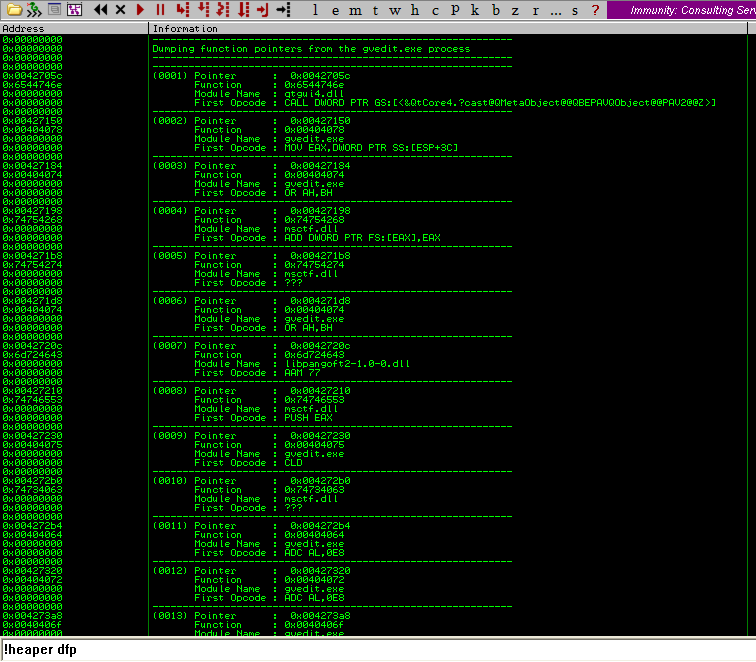756x662 pixels.
Task: Focus the !heaper dfp command input
Action: pyautogui.click(x=378, y=649)
